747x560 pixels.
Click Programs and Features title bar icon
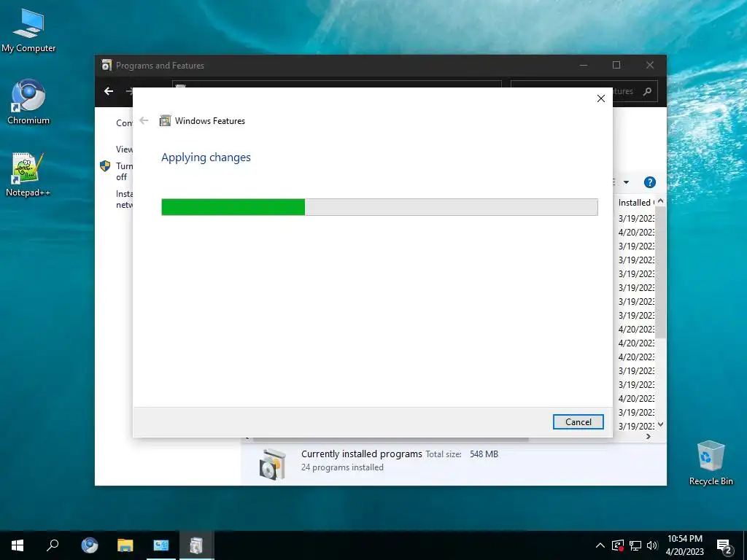point(107,65)
